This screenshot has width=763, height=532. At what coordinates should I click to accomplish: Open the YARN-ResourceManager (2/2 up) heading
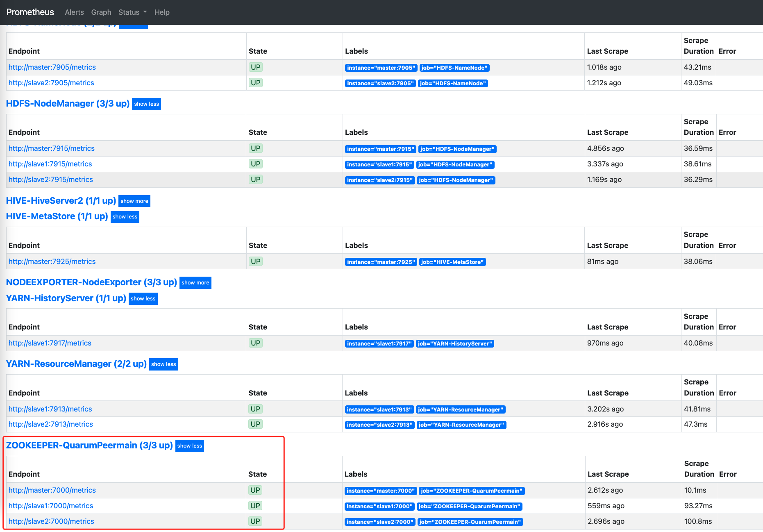coord(76,364)
